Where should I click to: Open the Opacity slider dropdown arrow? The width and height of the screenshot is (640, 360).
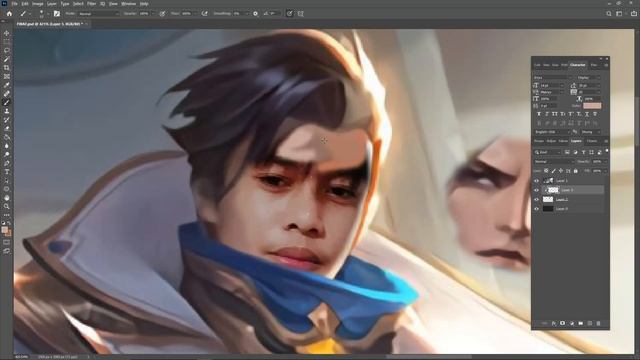click(153, 13)
